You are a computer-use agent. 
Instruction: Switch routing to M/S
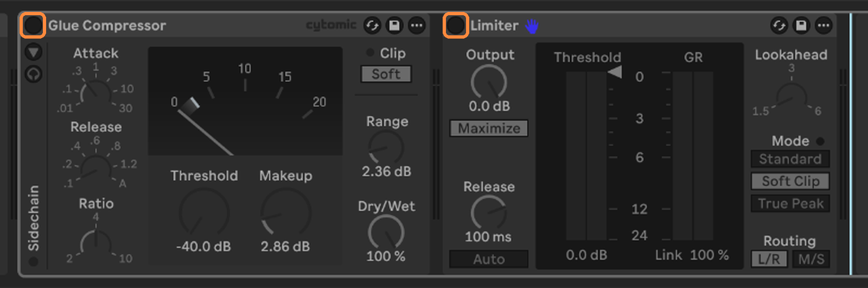[811, 259]
